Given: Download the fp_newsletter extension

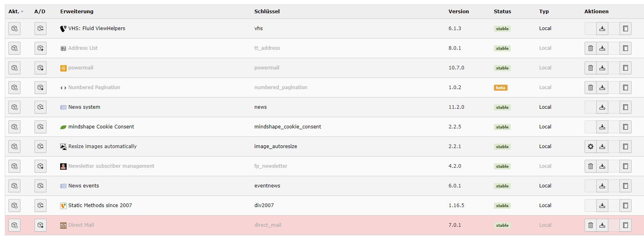Looking at the screenshot, I should [x=602, y=166].
